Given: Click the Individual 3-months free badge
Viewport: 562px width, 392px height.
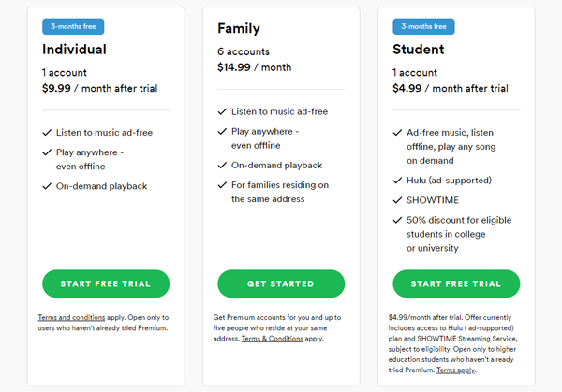Looking at the screenshot, I should point(72,26).
